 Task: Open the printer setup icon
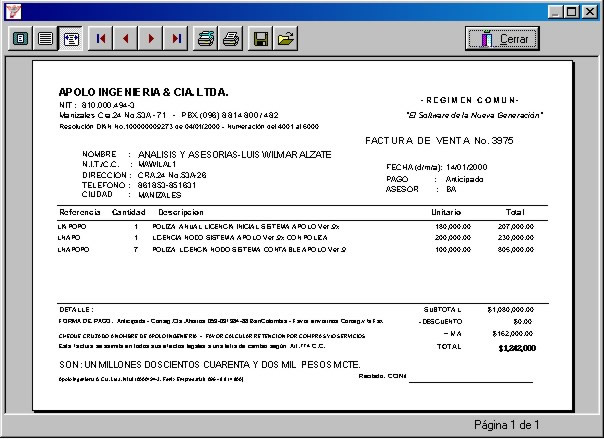pos(205,39)
